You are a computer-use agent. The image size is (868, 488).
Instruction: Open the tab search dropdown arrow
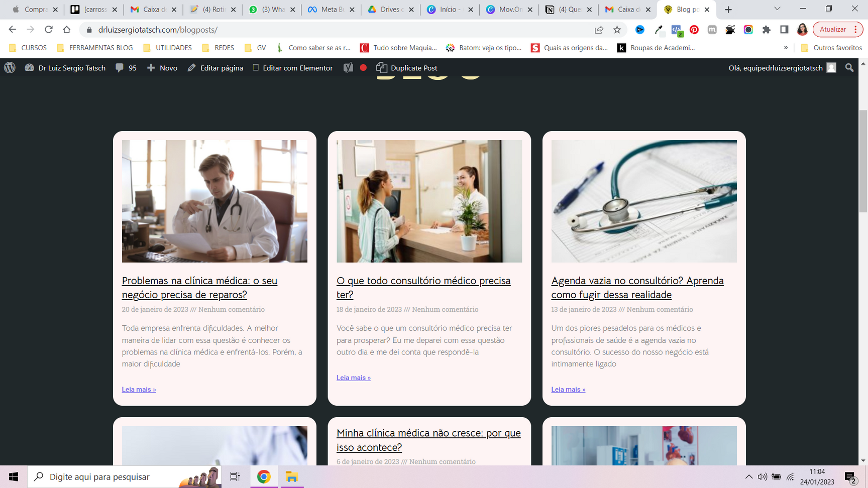pyautogui.click(x=777, y=9)
